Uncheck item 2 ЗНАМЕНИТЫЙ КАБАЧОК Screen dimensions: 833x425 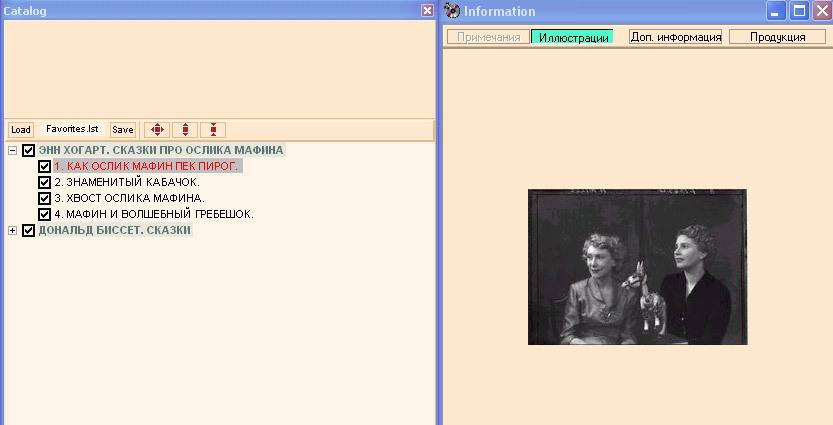click(x=45, y=182)
